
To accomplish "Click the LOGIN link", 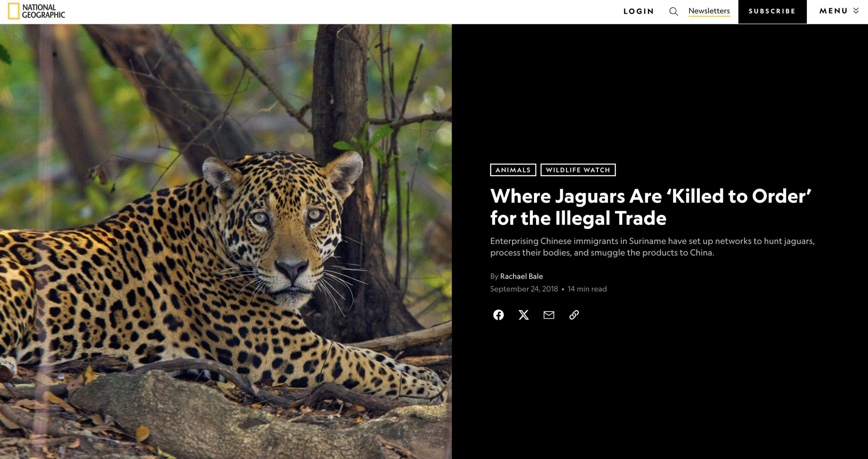I will coord(638,11).
